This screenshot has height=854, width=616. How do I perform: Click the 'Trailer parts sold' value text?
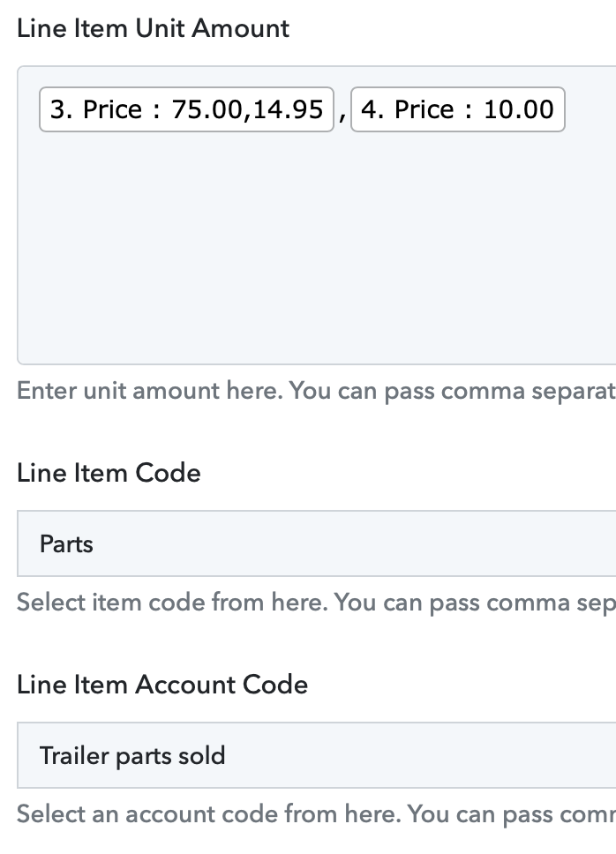click(x=132, y=756)
